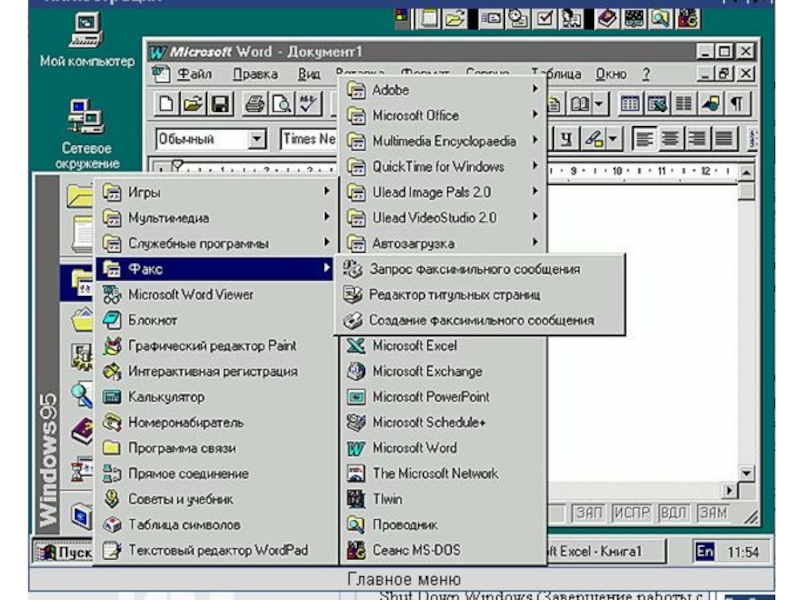Open the highlight color picker dropdown arrow

(612, 139)
